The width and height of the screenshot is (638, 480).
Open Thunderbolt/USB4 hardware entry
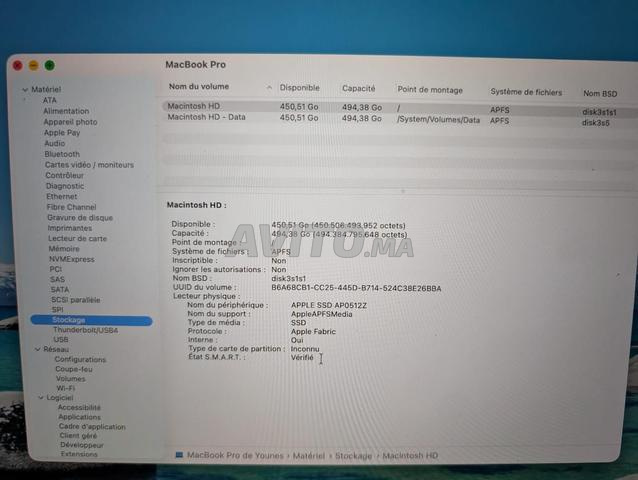tap(85, 330)
